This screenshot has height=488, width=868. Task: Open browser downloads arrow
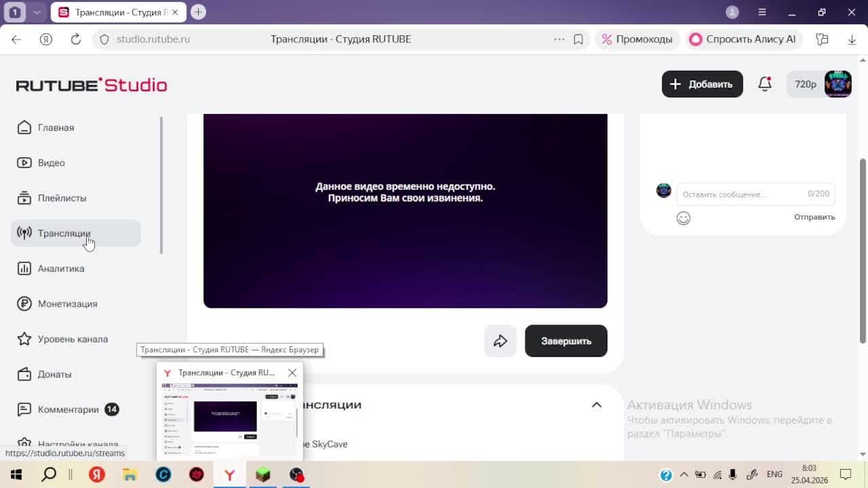click(x=852, y=39)
